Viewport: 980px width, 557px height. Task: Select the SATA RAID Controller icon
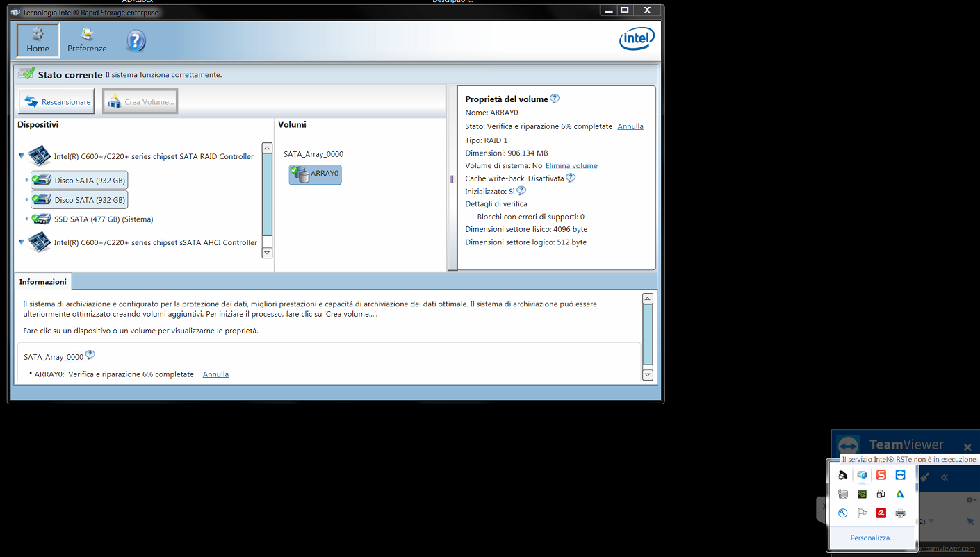click(x=40, y=156)
